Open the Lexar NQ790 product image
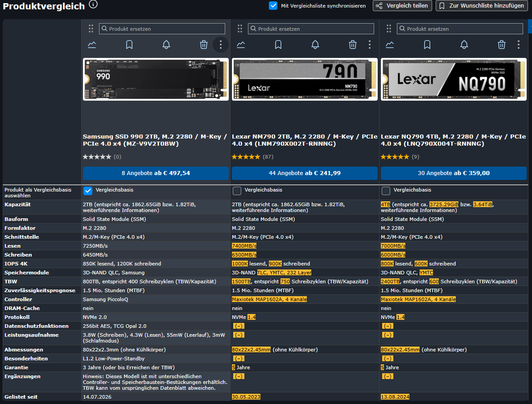532x404 pixels. (x=454, y=79)
